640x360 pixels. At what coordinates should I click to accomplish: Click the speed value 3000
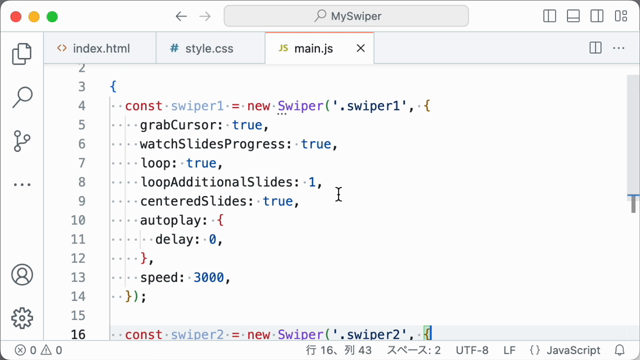click(209, 278)
